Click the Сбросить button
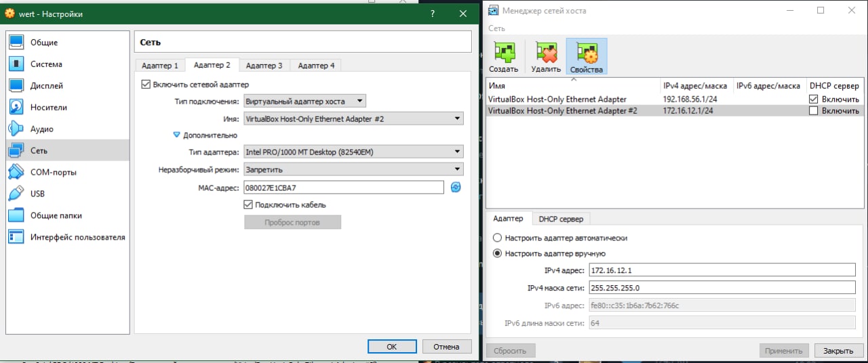The height and width of the screenshot is (363, 868). [511, 351]
